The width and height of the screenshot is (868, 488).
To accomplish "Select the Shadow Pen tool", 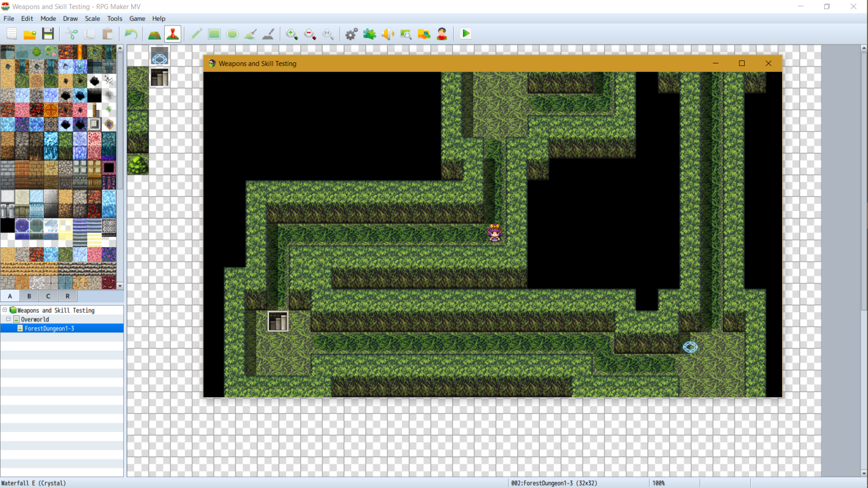I will coord(268,34).
